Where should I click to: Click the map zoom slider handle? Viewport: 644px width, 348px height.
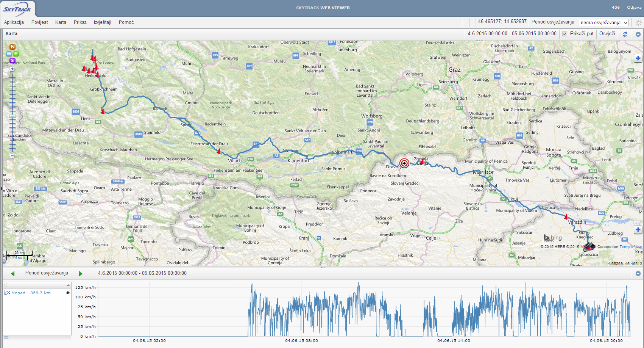coord(12,116)
